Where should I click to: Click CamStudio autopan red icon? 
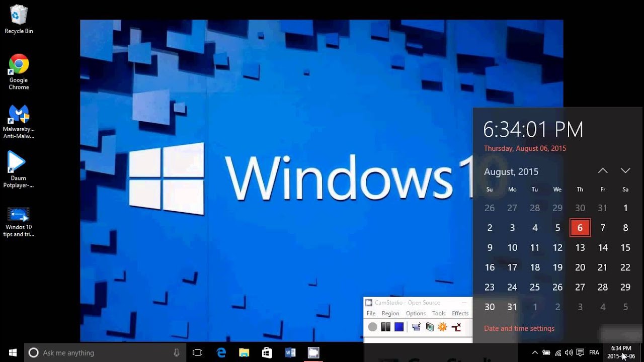(x=456, y=327)
